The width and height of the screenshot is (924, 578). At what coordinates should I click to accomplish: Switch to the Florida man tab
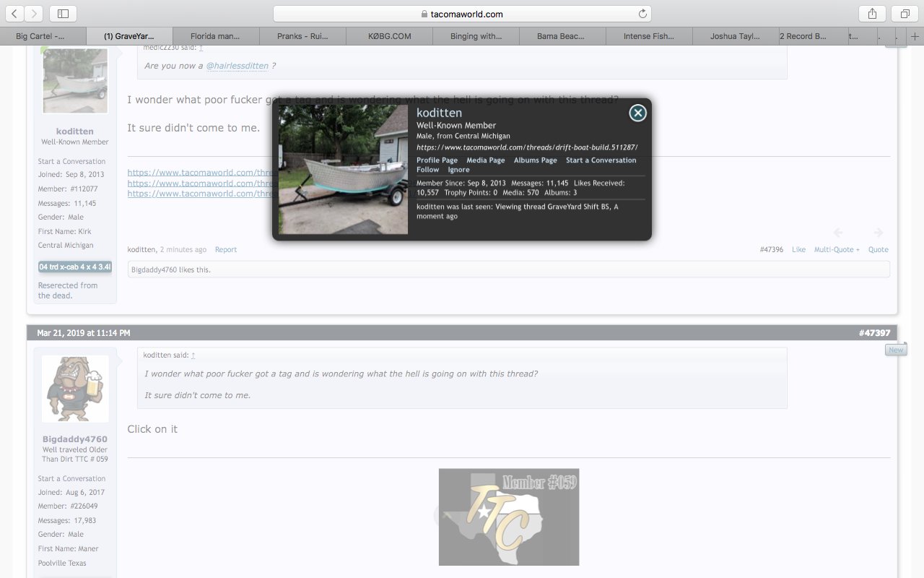pos(216,36)
